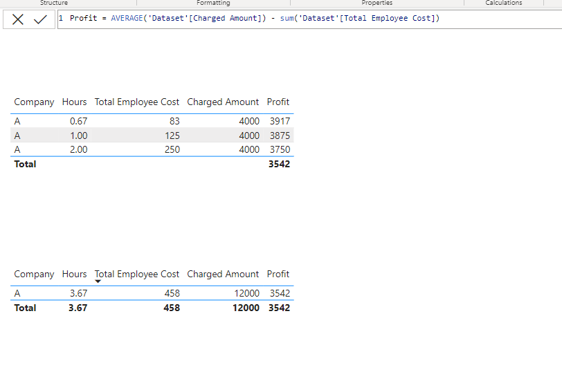The image size is (562, 392).
Task: Click the lower table's Hours header
Action: pyautogui.click(x=74, y=274)
